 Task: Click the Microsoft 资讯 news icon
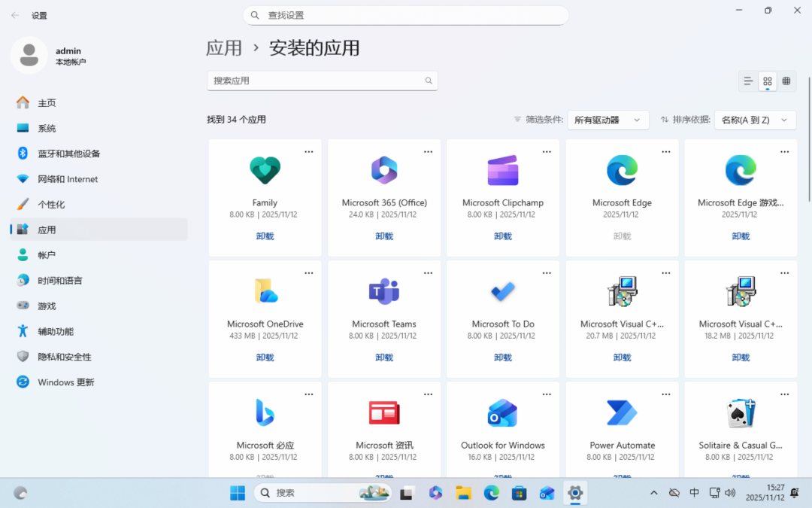(383, 412)
